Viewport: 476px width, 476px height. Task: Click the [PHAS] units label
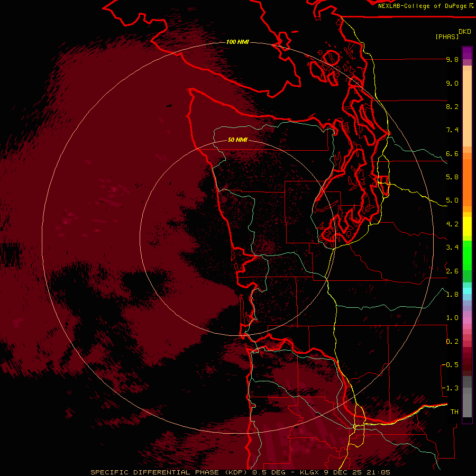[x=447, y=37]
